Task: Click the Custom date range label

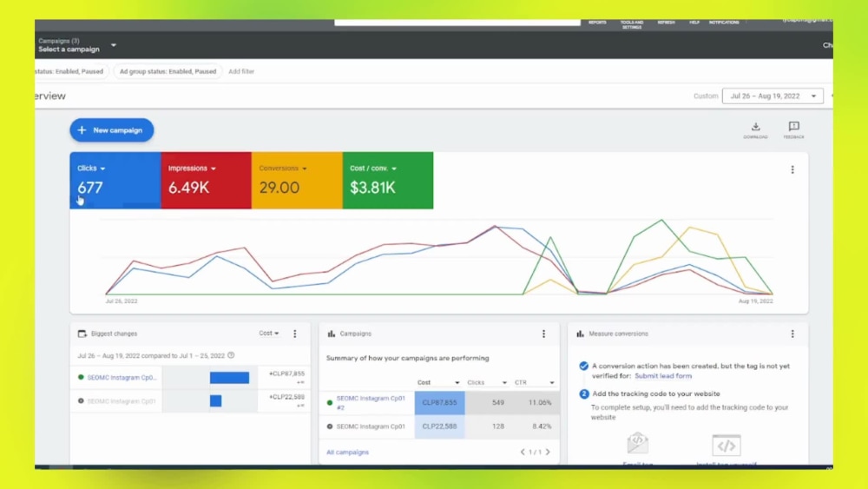Action: coord(706,96)
